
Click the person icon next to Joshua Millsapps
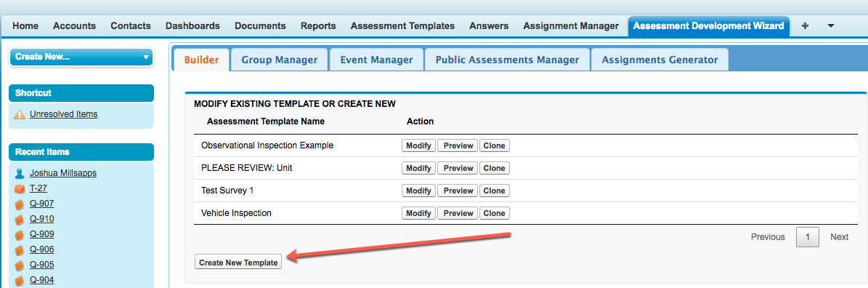[x=20, y=173]
